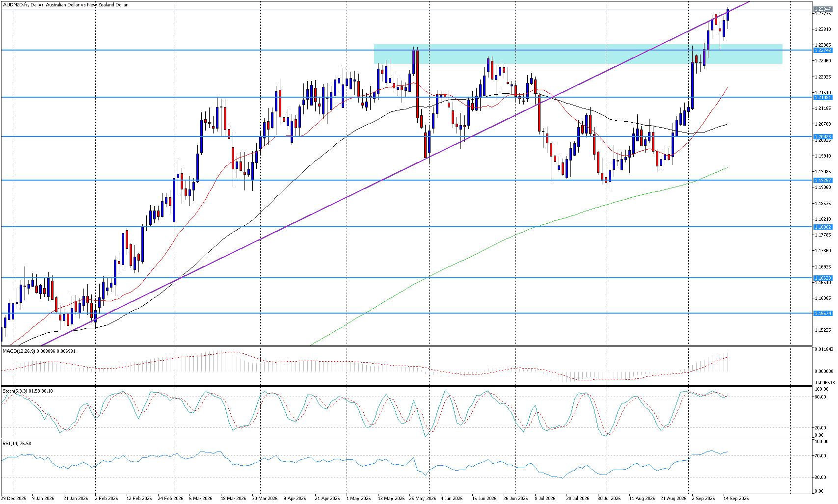Click the 1.17785 price axis value
Image resolution: width=838 pixels, height=504 pixels.
point(823,235)
